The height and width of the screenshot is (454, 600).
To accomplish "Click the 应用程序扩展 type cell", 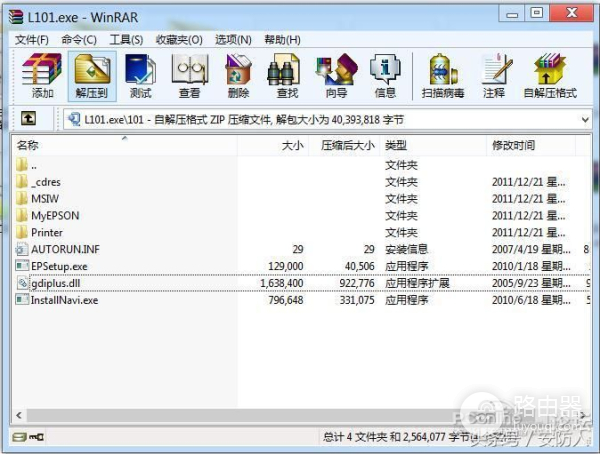I will [417, 283].
